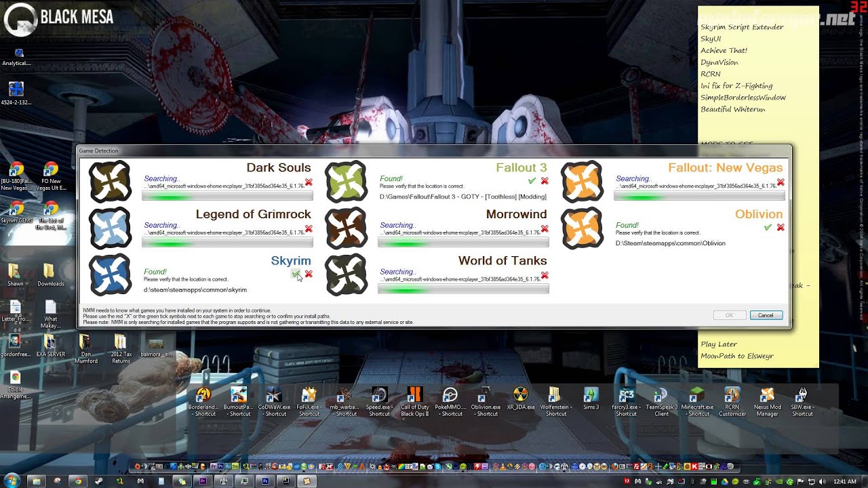868x488 pixels.
Task: Stop Fallout: New Vegas search with red X
Action: [x=781, y=182]
